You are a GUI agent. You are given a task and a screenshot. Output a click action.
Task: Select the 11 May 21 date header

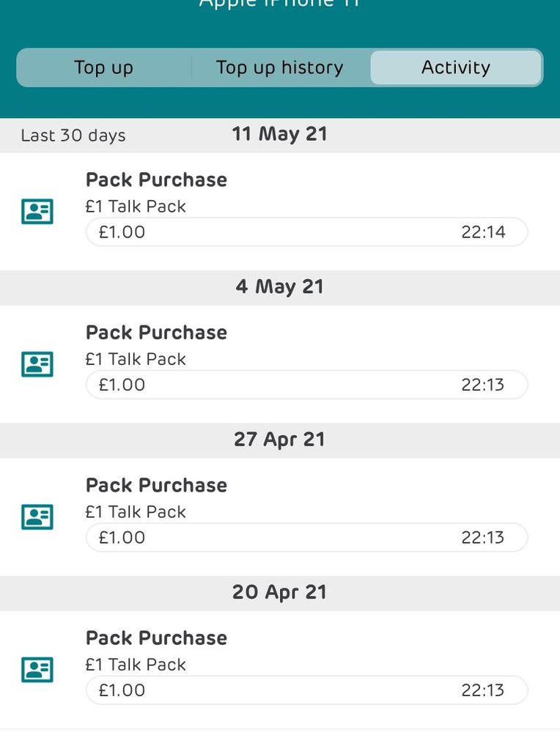coord(280,134)
